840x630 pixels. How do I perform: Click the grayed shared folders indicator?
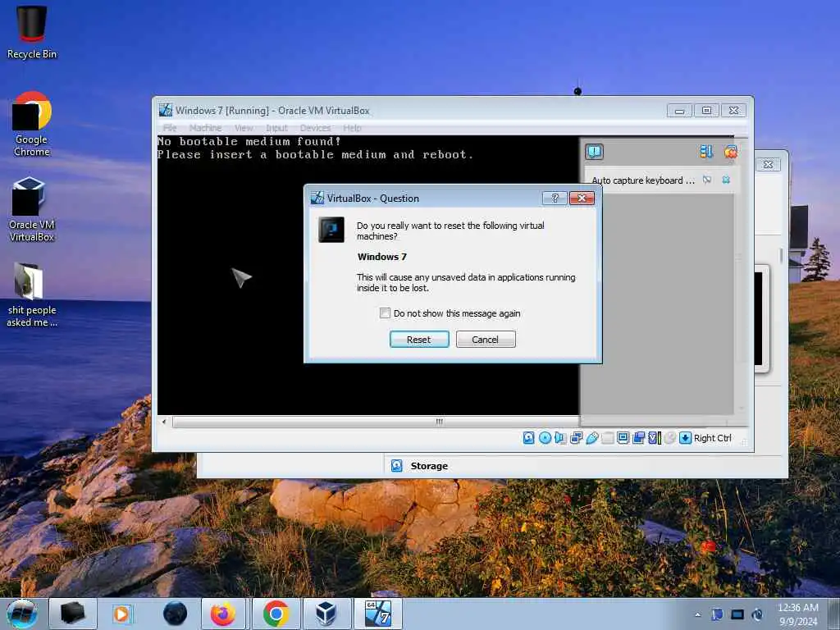tap(608, 438)
